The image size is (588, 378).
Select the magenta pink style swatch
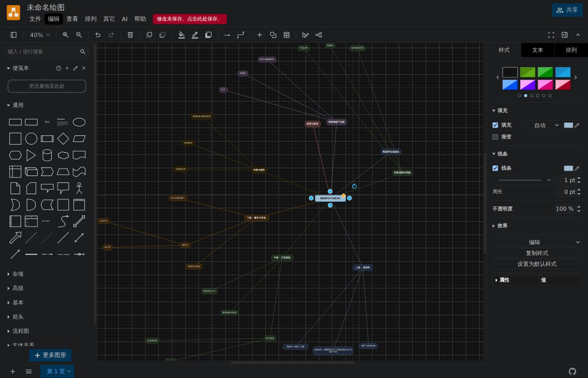coord(545,84)
